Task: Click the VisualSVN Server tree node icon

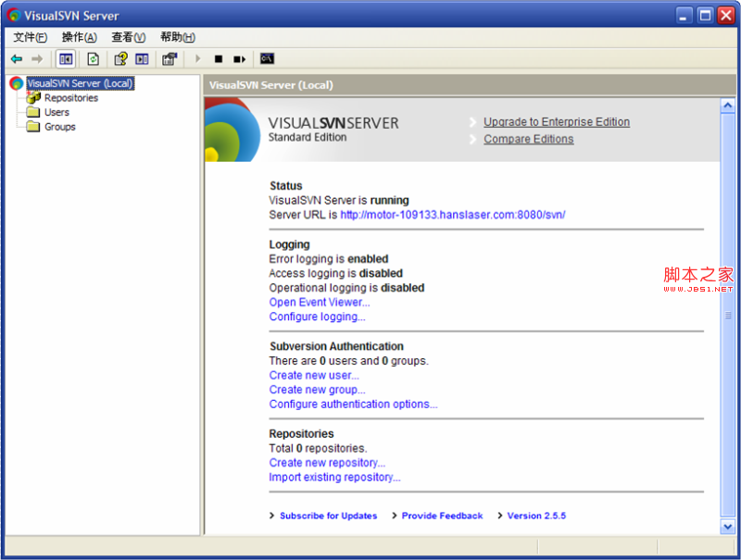Action: click(17, 83)
